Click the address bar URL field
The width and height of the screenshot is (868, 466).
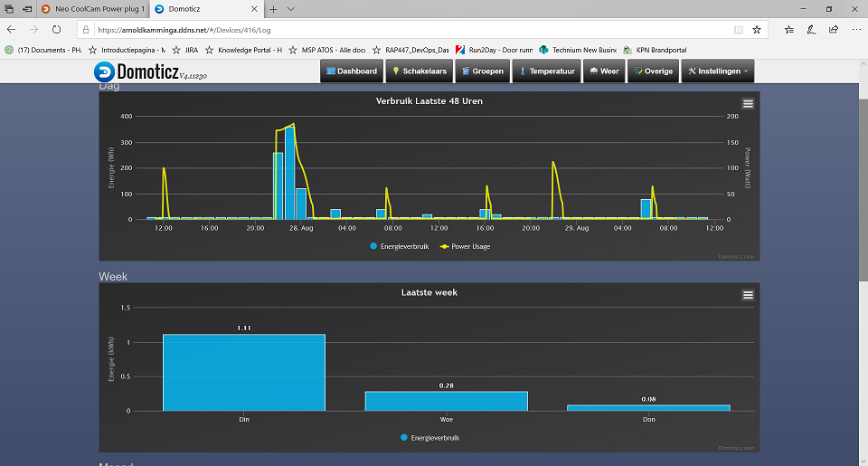pos(410,30)
